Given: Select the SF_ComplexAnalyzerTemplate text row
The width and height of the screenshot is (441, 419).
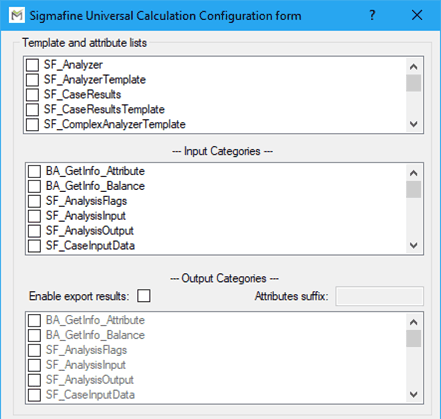Looking at the screenshot, I should tap(115, 124).
